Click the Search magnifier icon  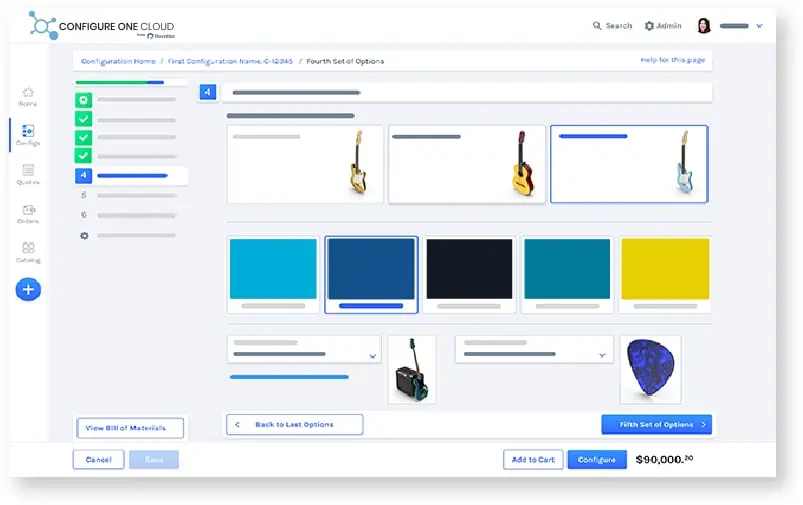(597, 26)
